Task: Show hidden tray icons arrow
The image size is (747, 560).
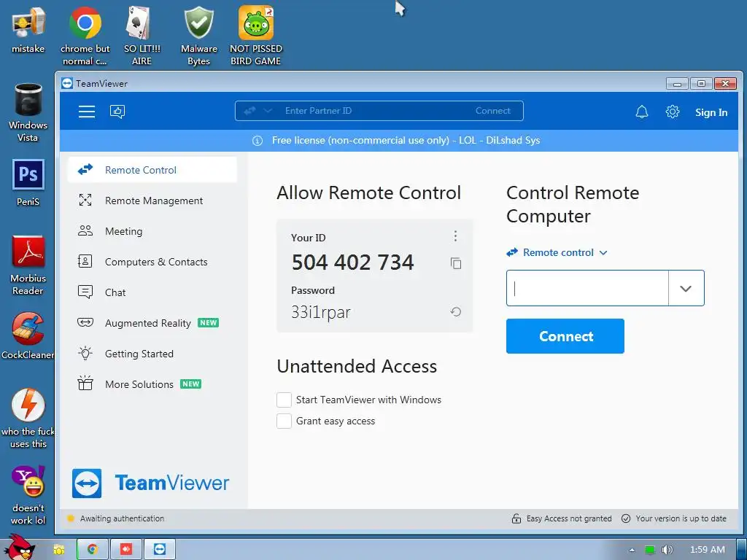Action: tap(632, 550)
